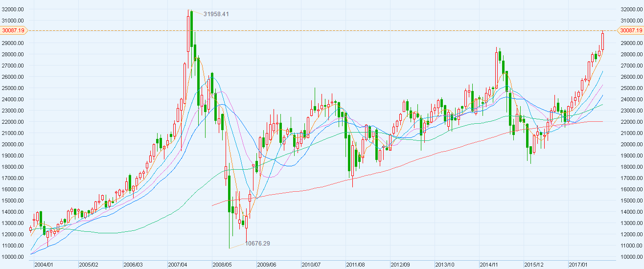Image resolution: width=644 pixels, height=269 pixels.
Task: Select the 2009/06 date on time axis
Action: click(x=267, y=265)
